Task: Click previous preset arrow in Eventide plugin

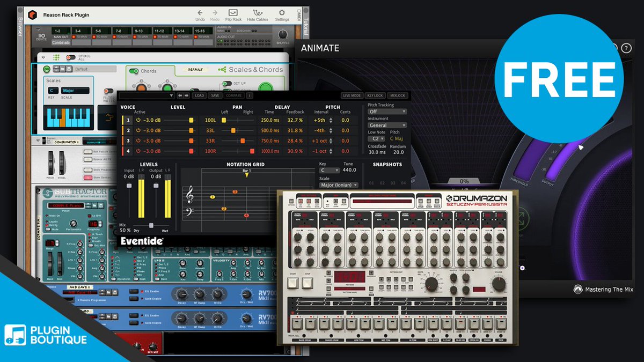Action: tap(180, 95)
